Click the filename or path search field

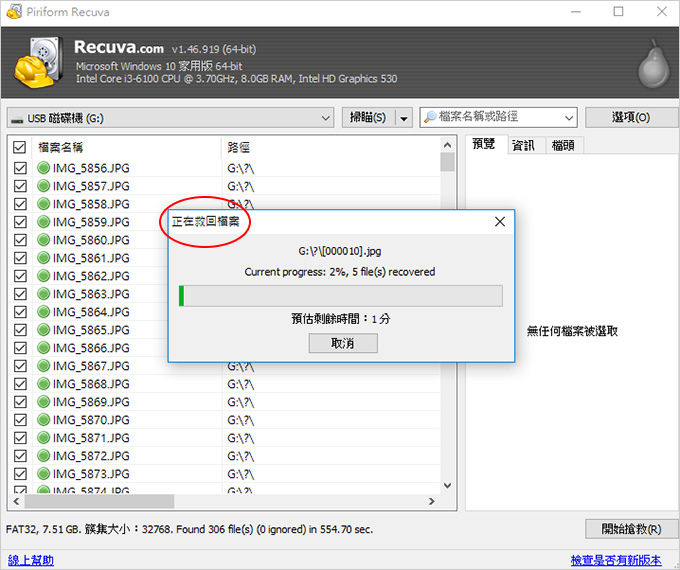point(499,117)
